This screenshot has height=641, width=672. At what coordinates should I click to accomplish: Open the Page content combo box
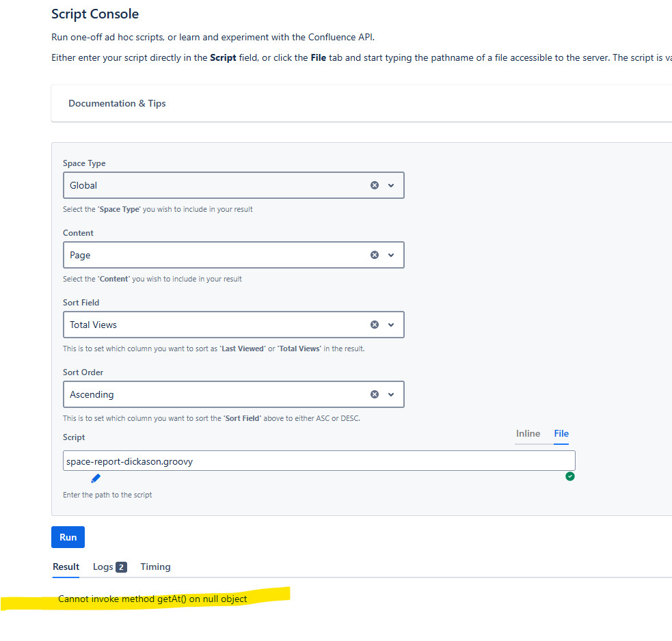click(234, 255)
